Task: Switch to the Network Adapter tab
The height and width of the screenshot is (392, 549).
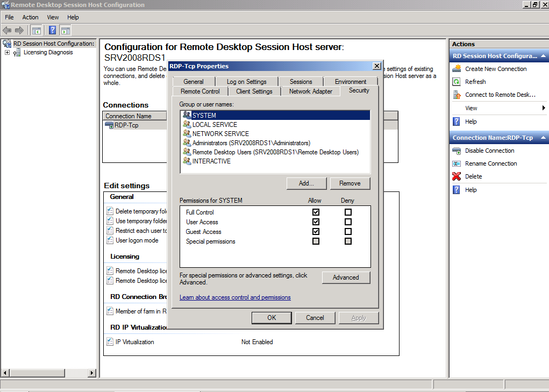Action: pos(311,91)
